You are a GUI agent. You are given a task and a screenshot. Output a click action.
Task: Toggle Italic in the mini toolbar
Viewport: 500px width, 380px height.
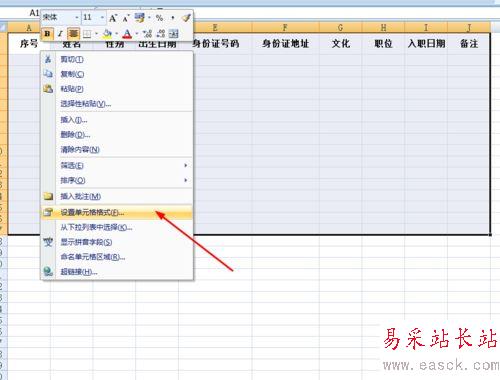(60, 34)
